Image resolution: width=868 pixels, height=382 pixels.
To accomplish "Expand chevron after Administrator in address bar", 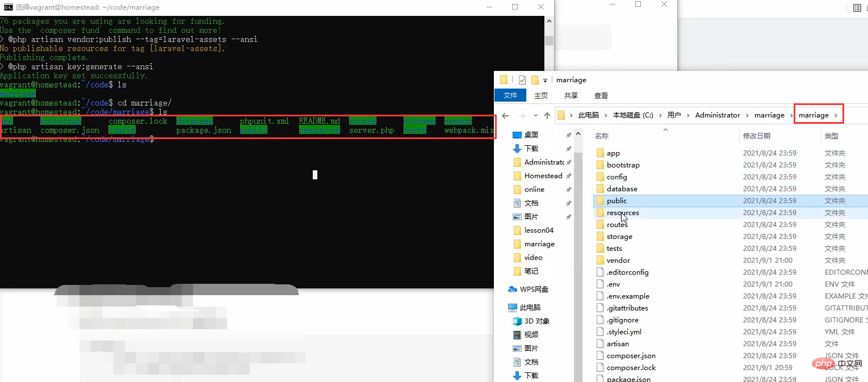I will [x=748, y=115].
